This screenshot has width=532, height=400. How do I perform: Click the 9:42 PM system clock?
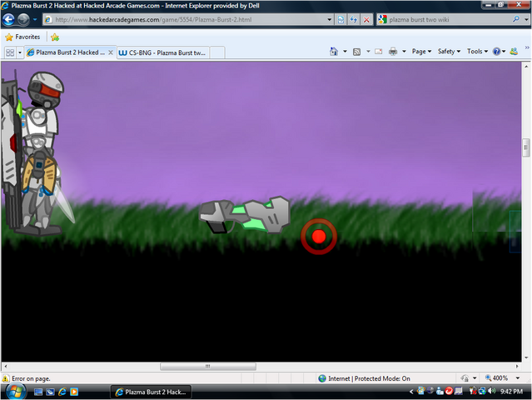point(511,392)
